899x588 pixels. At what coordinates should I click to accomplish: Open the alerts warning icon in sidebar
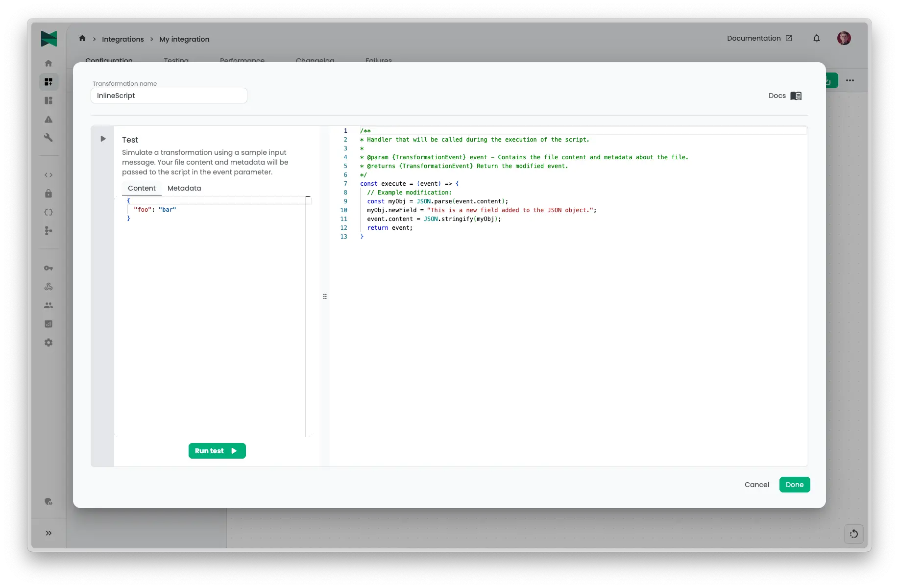(49, 119)
